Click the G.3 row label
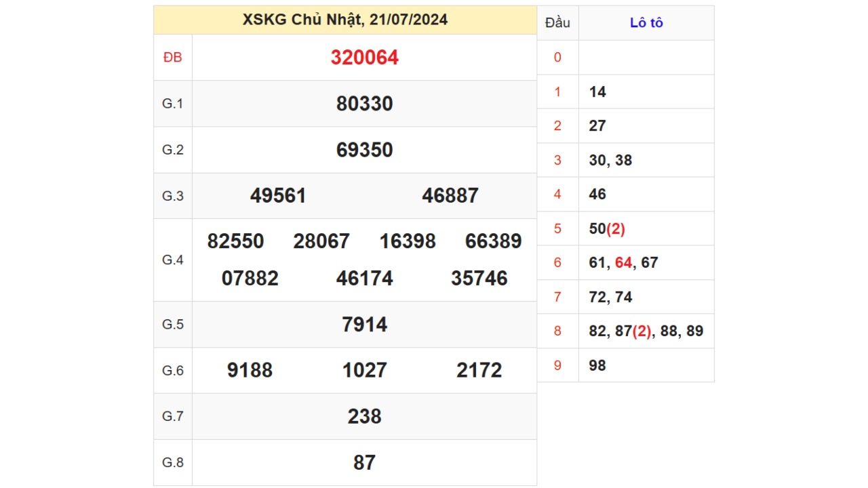This screenshot has height=488, width=868. (173, 196)
